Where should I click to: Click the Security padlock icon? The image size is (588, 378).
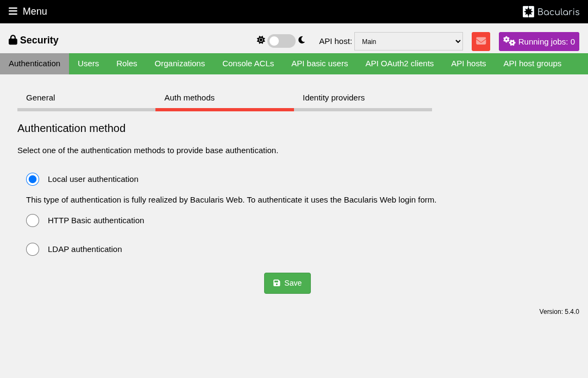click(x=13, y=40)
